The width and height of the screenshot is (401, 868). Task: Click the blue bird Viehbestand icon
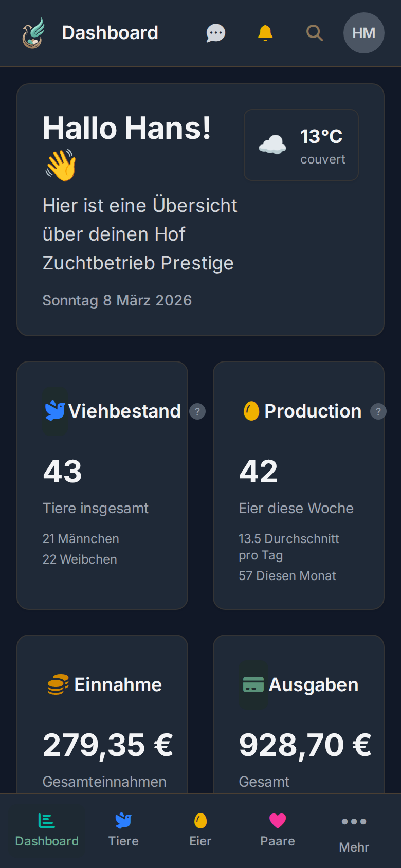[55, 411]
